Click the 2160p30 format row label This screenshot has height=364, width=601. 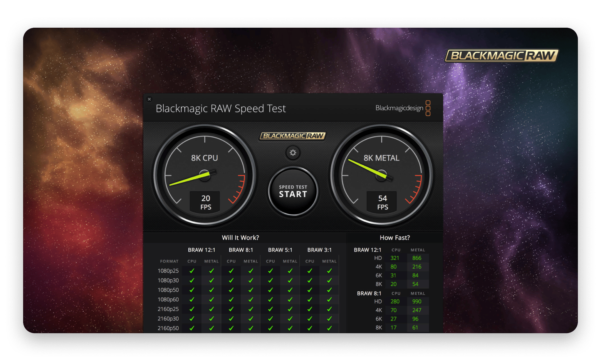168,319
